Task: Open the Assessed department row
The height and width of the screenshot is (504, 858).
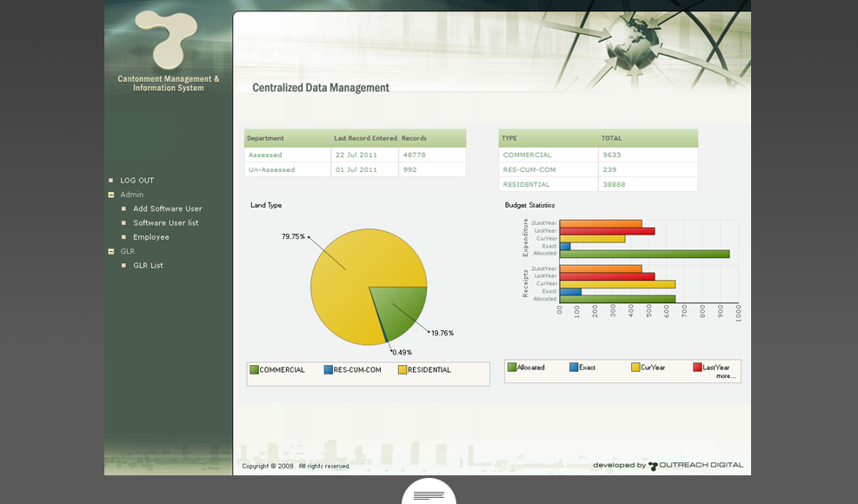Action: point(356,155)
